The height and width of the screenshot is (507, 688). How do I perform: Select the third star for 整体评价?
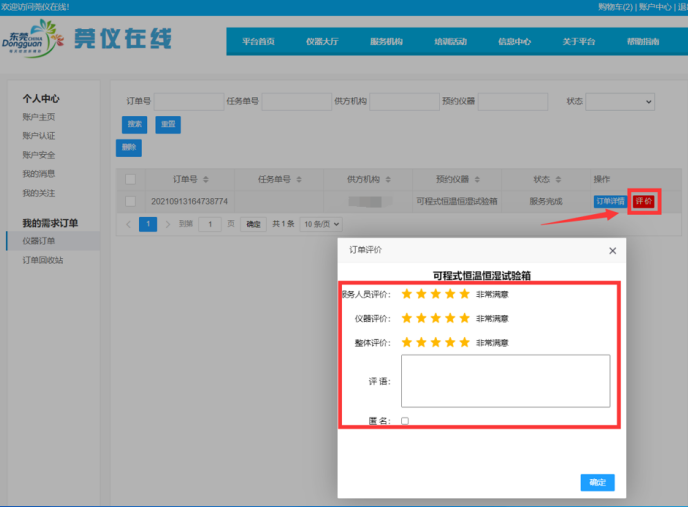(436, 342)
